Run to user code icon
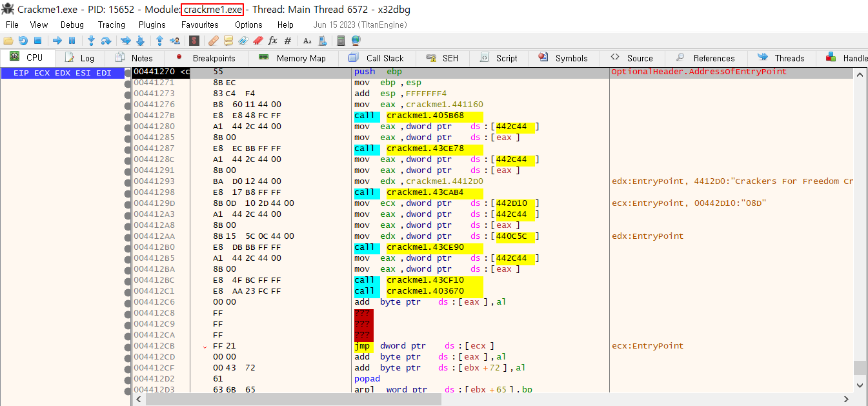The width and height of the screenshot is (868, 406). pos(175,41)
